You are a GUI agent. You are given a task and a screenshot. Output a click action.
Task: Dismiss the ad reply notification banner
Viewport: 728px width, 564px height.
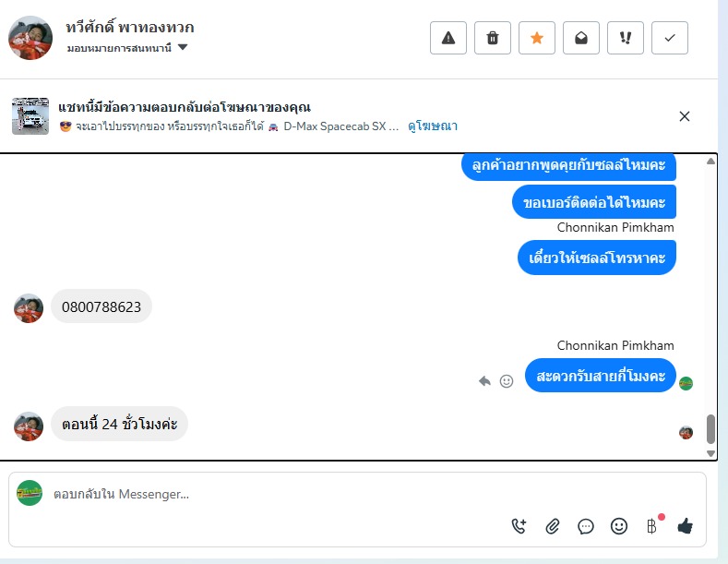coord(685,116)
